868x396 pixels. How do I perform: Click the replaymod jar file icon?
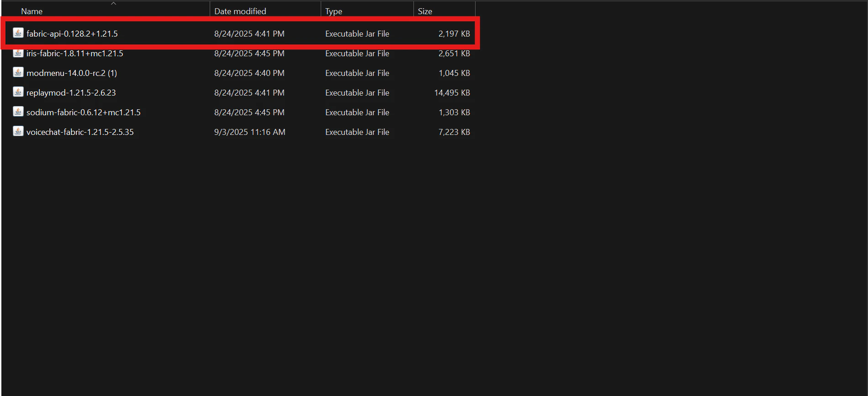point(18,92)
